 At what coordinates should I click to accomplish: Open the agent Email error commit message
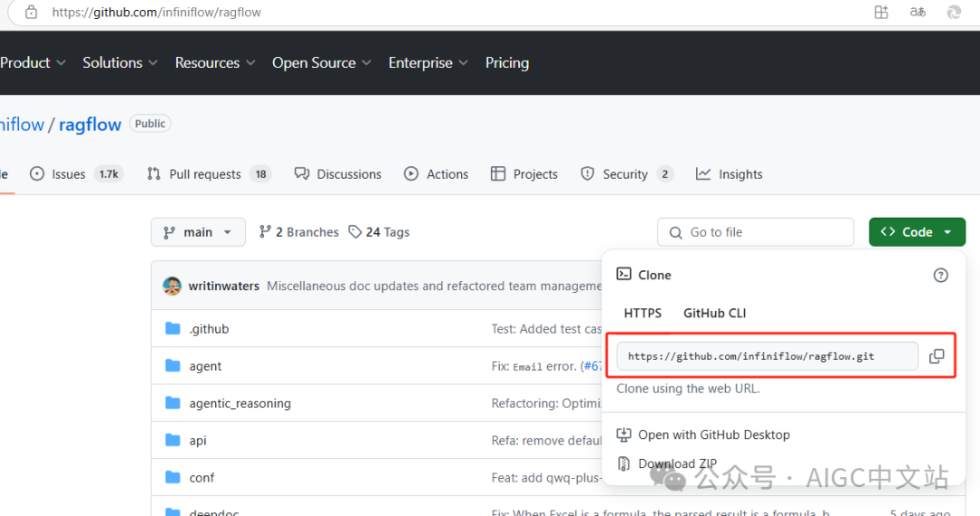[x=546, y=366]
